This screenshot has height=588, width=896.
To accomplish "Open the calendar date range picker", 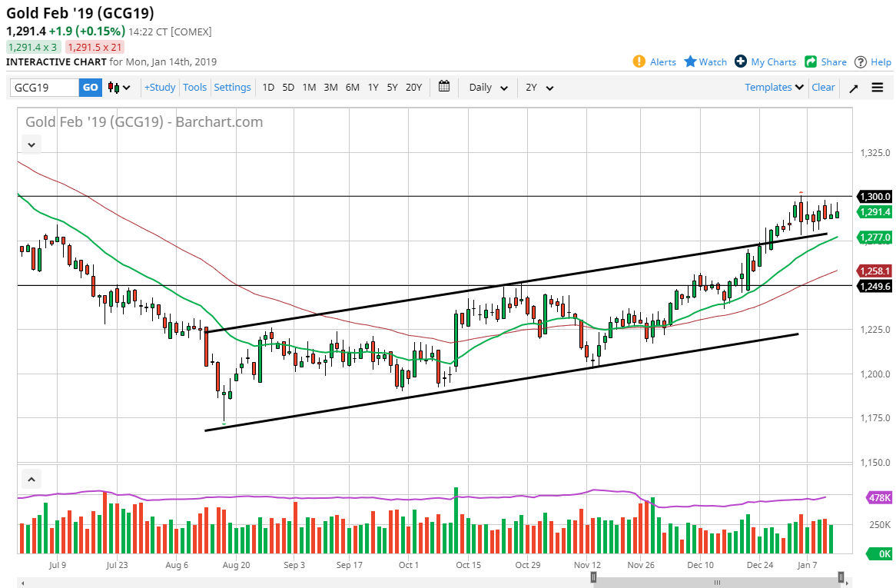I will (x=444, y=87).
